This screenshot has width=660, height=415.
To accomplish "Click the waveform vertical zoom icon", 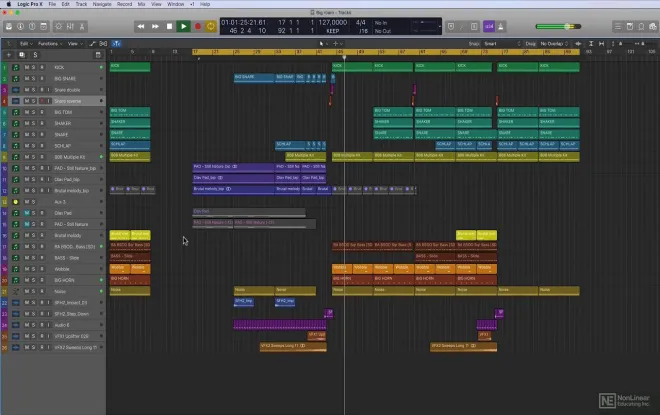I will tap(578, 44).
